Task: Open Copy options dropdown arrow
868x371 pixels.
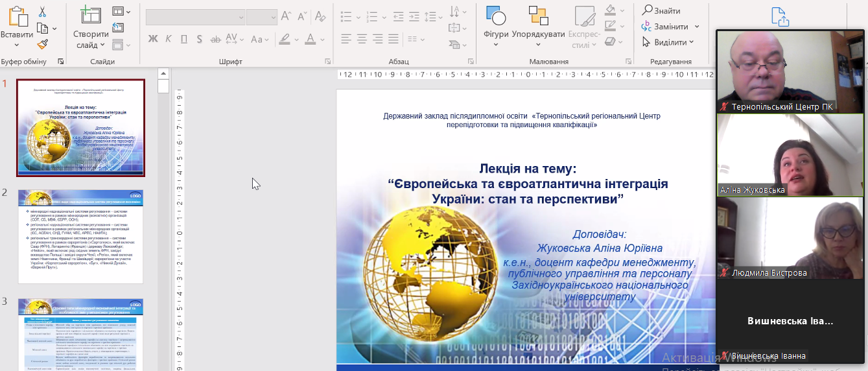Action: tap(54, 29)
